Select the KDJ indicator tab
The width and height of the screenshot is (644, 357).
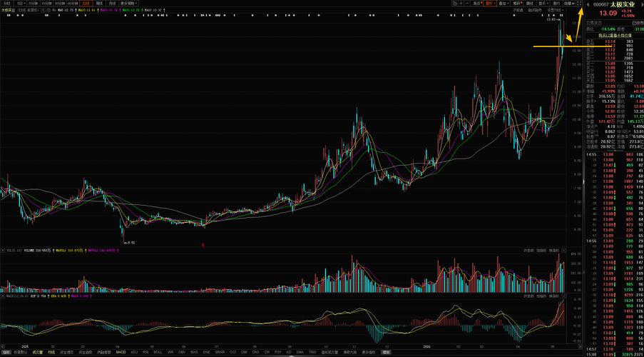pyautogui.click(x=134, y=353)
